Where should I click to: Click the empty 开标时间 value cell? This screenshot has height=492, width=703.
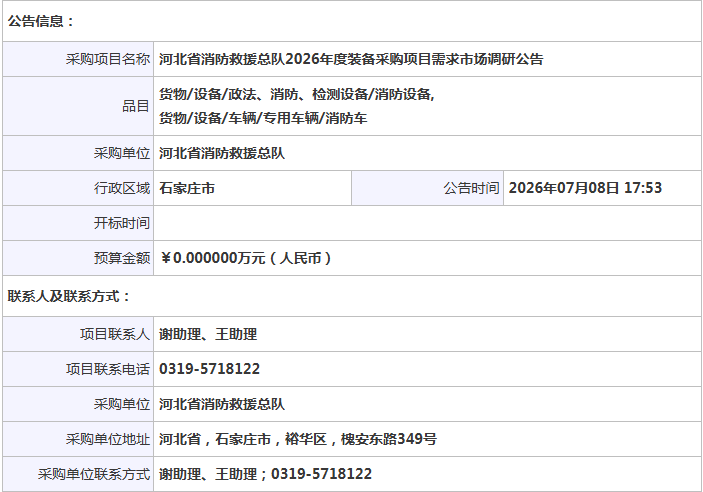[x=428, y=223]
